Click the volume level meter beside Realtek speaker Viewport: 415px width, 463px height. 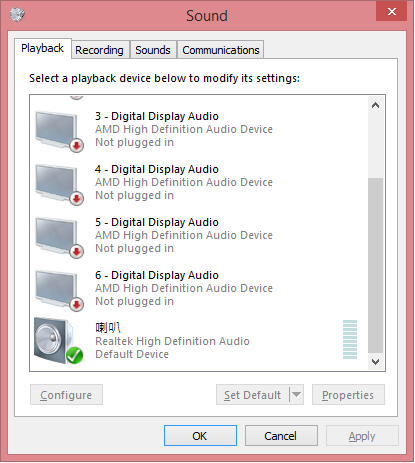click(350, 339)
